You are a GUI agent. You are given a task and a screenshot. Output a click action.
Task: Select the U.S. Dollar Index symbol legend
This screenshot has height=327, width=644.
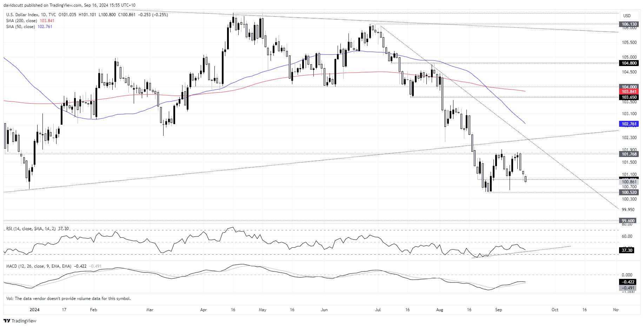[x=31, y=15]
